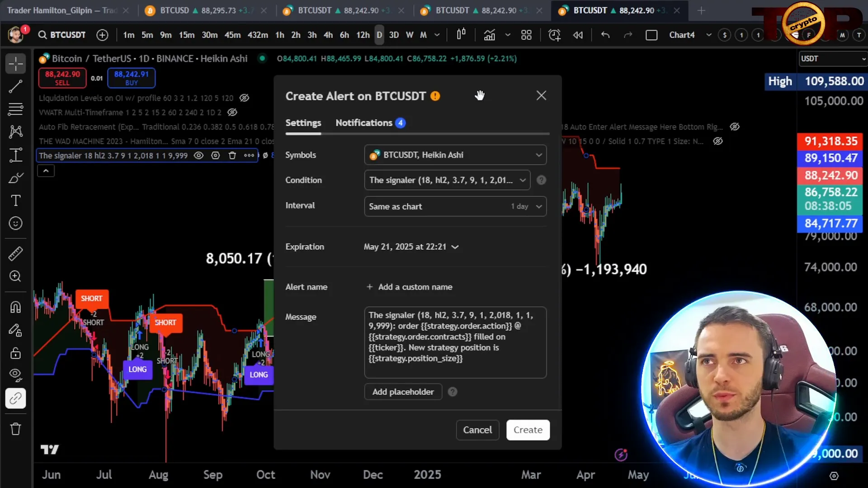Screen dimensions: 868x488
Task: Show the hidden Auto Enter Alert indicator
Action: pos(735,127)
